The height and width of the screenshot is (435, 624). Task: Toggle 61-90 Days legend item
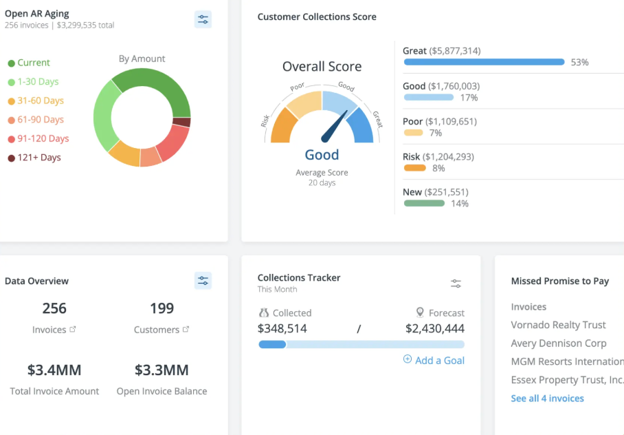click(x=40, y=120)
